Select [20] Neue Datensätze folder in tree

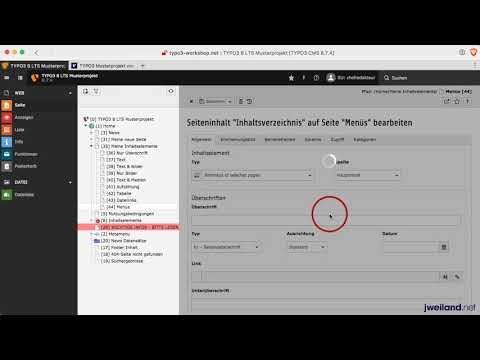coord(123,241)
